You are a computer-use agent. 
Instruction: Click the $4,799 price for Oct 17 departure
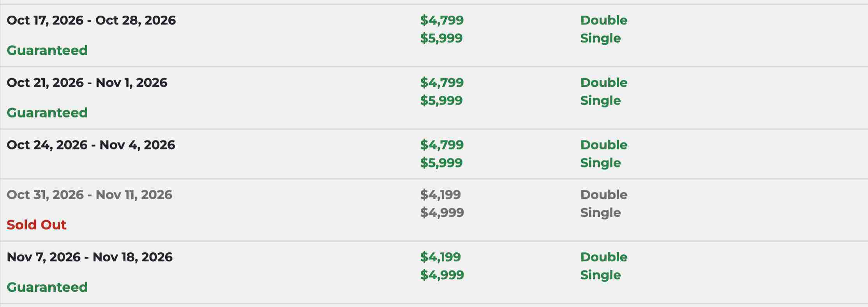click(x=442, y=20)
